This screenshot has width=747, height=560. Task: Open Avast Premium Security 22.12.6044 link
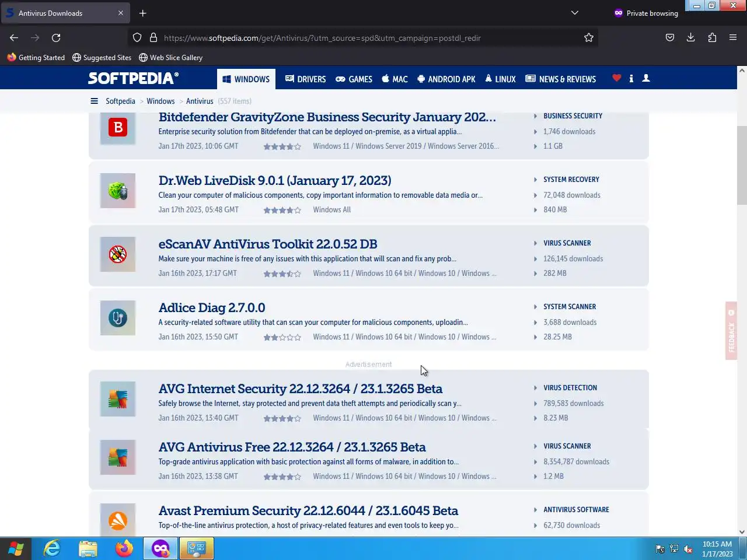(308, 511)
